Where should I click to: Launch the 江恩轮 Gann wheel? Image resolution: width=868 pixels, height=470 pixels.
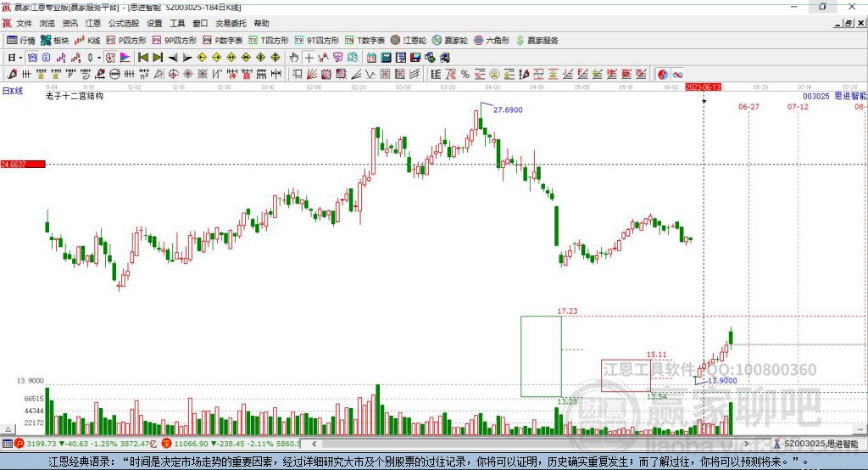[x=409, y=41]
